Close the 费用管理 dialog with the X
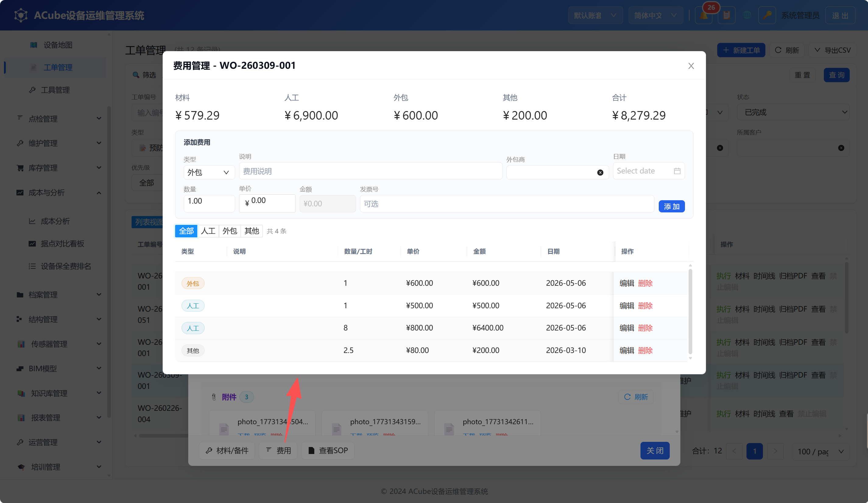The width and height of the screenshot is (868, 503). point(691,66)
